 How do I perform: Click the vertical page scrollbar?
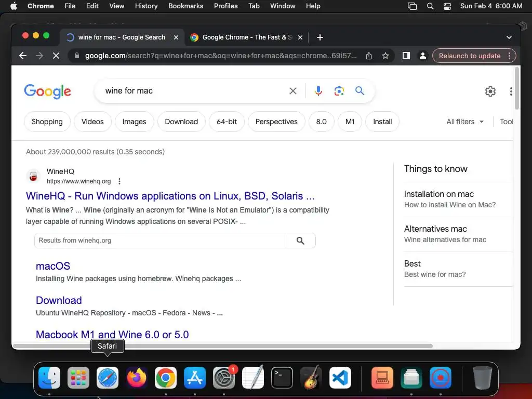click(517, 88)
